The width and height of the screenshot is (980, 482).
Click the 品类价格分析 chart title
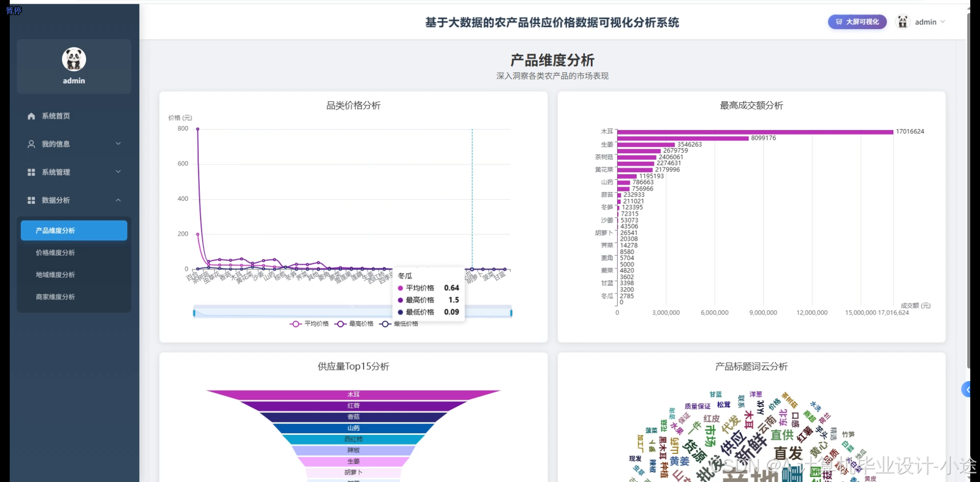point(354,106)
